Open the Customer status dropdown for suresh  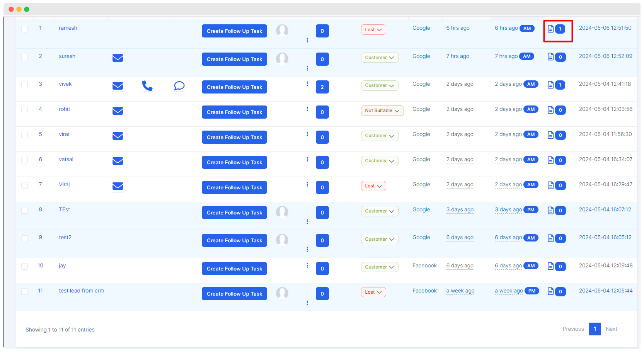(x=380, y=58)
